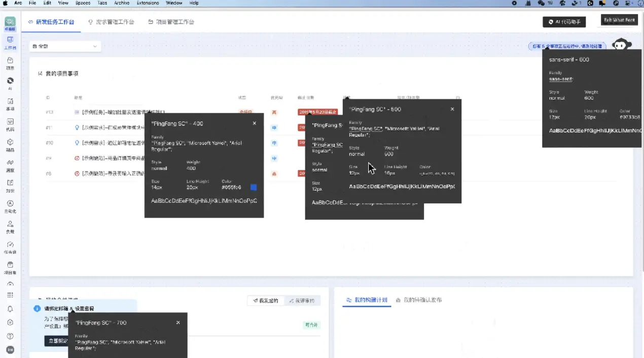The image size is (644, 358).
Task: Open the View menu in menu bar
Action: coord(63,3)
